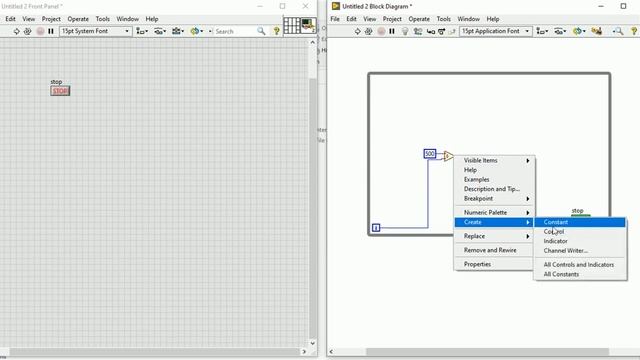This screenshot has height=360, width=640.
Task: Abort Execution button in Block Diagram toolbar
Action: pyautogui.click(x=381, y=31)
